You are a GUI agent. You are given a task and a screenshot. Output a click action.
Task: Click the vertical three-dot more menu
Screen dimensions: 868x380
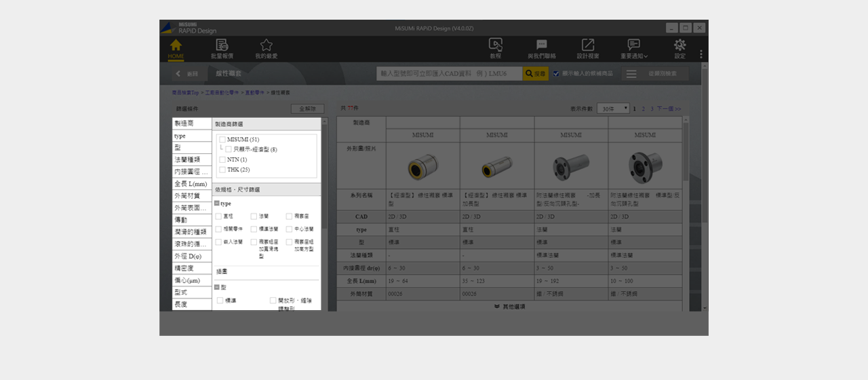coord(701,54)
